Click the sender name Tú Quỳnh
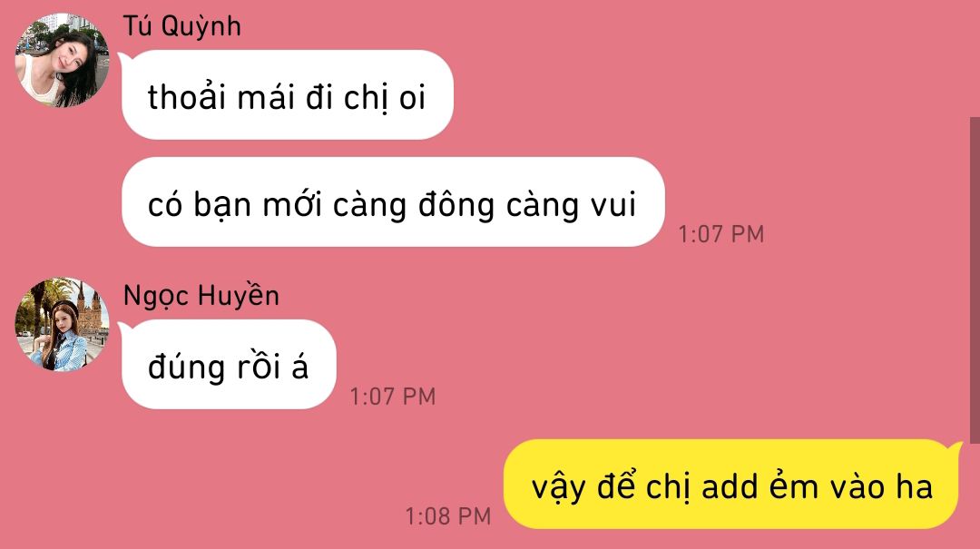 (181, 27)
